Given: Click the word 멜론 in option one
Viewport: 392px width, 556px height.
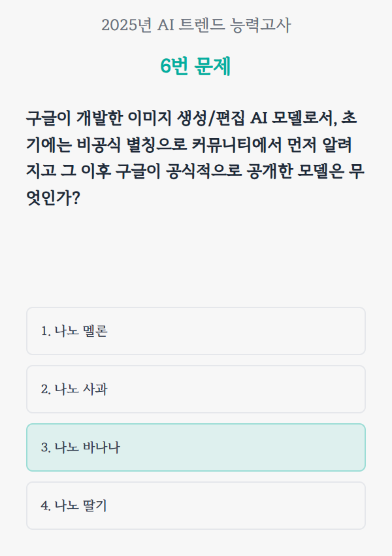Looking at the screenshot, I should (x=95, y=332).
